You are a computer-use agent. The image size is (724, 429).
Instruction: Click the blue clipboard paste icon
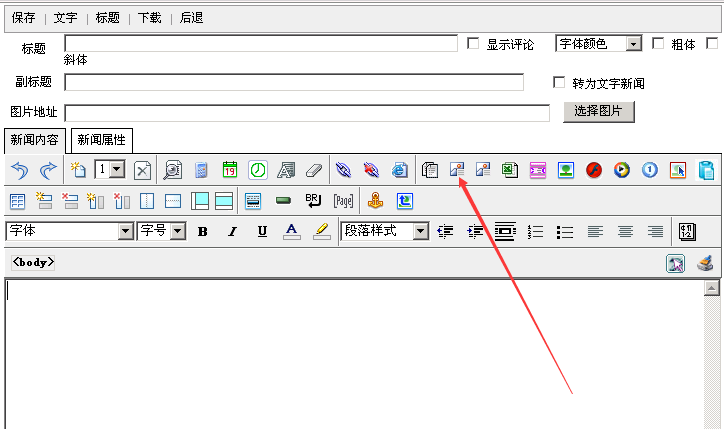tap(706, 170)
